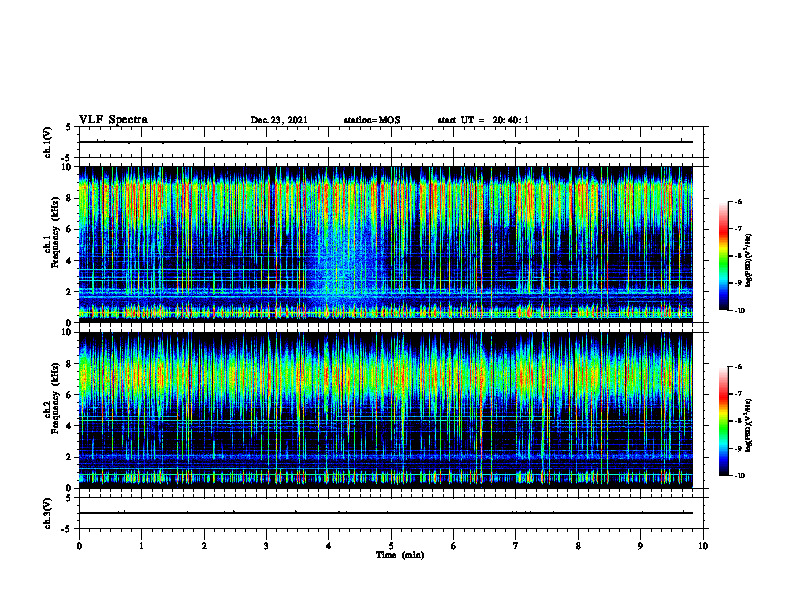Click time-axis tick label "10" at bottom right
Viewport: 792px width, 612px height.
[703, 546]
